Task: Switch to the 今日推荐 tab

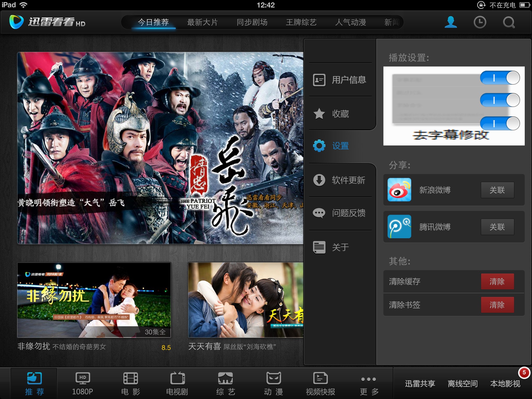Action: (153, 22)
